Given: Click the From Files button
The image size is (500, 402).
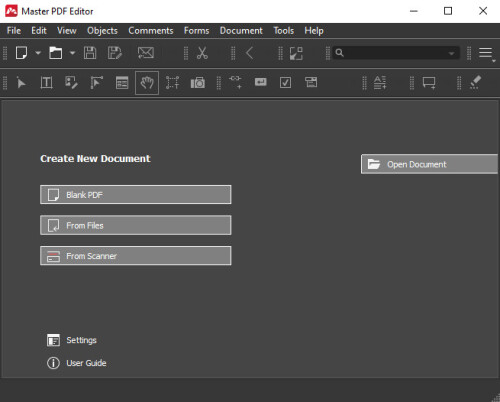Looking at the screenshot, I should (136, 225).
